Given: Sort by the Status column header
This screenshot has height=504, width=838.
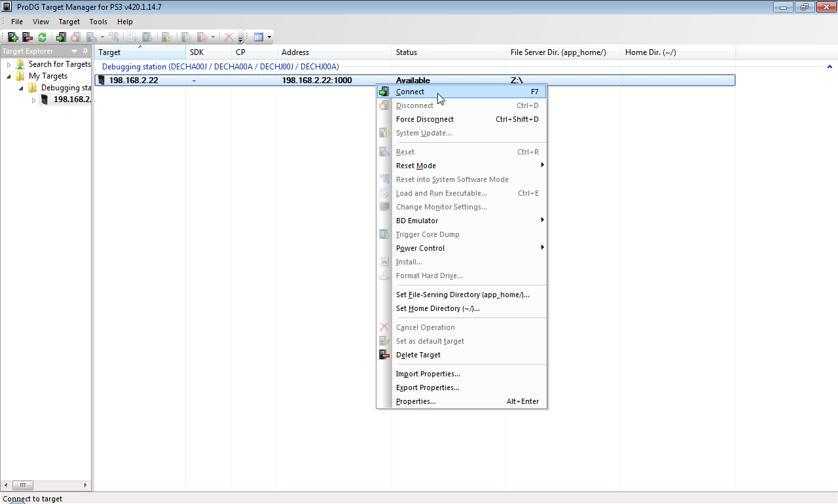Looking at the screenshot, I should tap(449, 52).
